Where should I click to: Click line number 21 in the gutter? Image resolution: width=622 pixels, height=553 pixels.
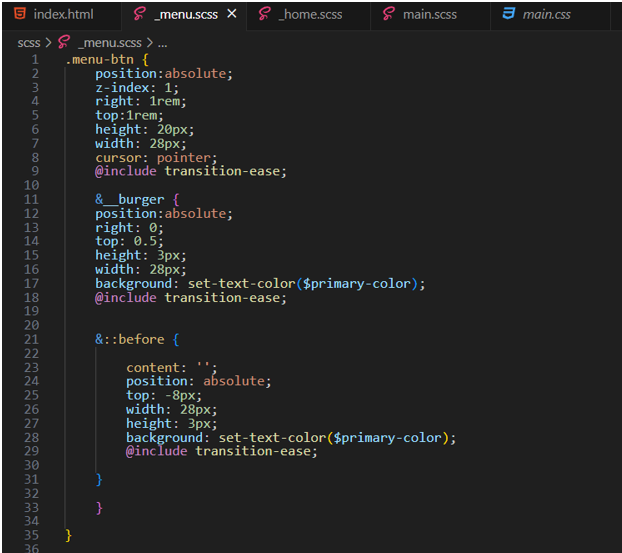(35, 339)
